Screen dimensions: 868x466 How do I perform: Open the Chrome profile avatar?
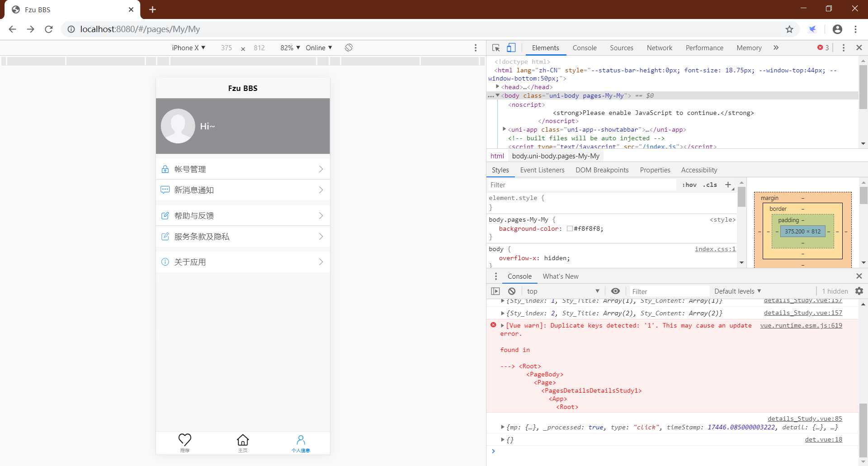coord(837,29)
